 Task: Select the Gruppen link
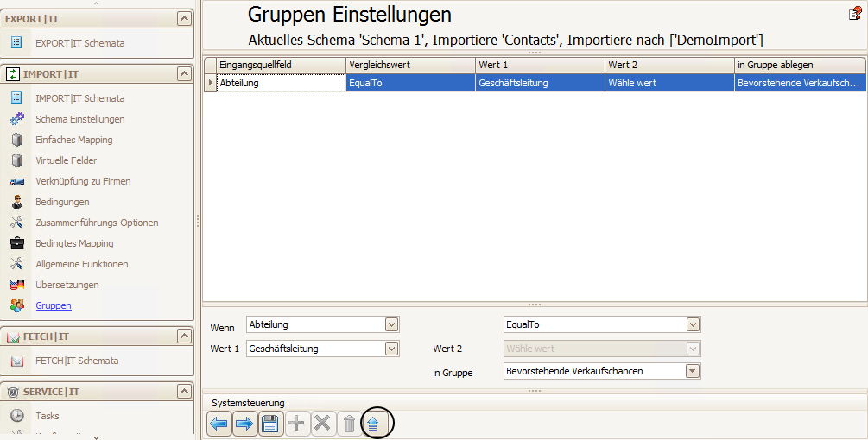54,305
